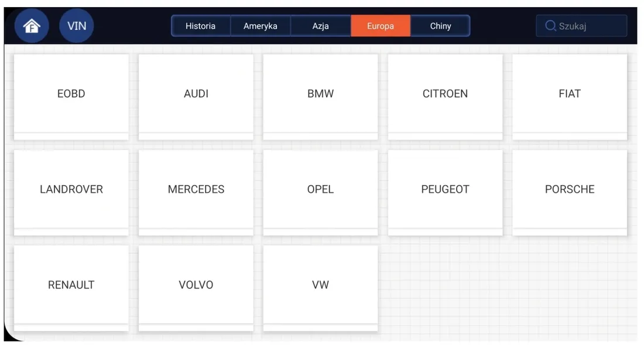Select the VW tile
The height and width of the screenshot is (347, 644).
(320, 285)
